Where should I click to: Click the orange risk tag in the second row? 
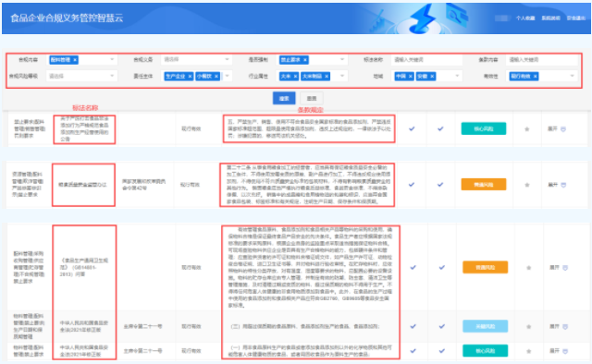483,185
